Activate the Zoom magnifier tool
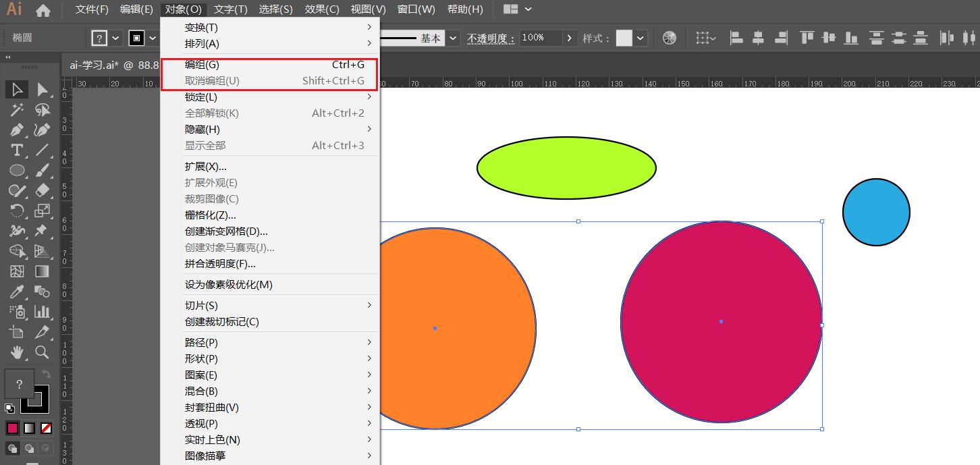 click(x=43, y=352)
